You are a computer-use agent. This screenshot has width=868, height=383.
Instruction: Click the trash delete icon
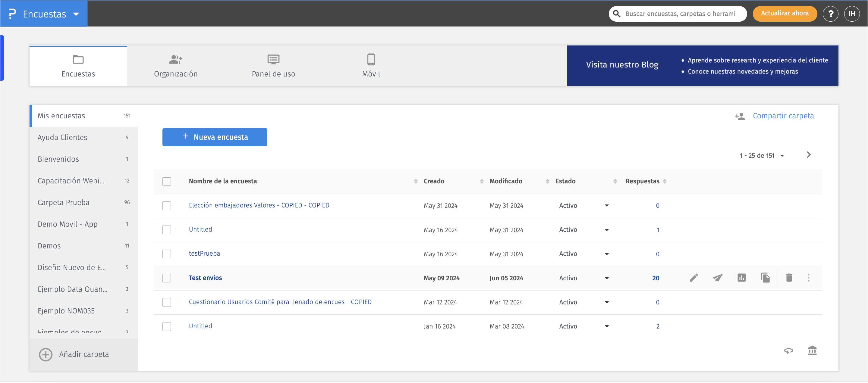point(789,278)
